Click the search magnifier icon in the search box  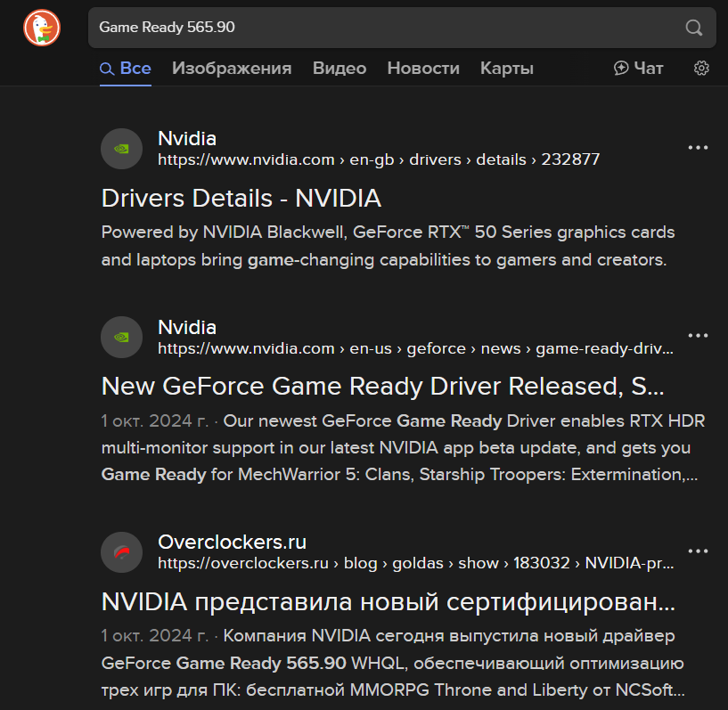pyautogui.click(x=693, y=28)
